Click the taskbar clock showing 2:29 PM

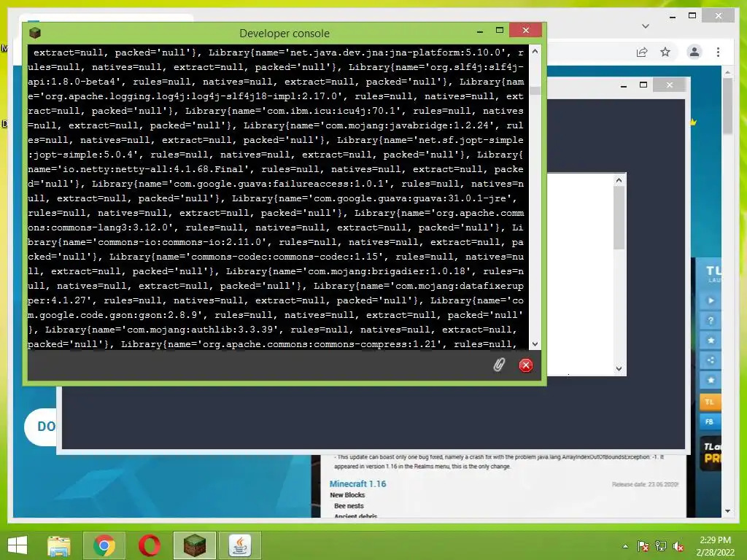pyautogui.click(x=715, y=546)
